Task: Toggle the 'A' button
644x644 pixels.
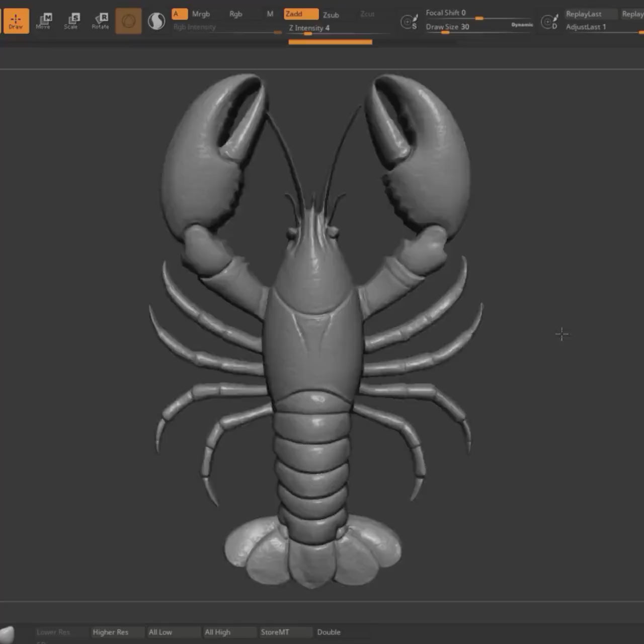Action: [x=179, y=14]
